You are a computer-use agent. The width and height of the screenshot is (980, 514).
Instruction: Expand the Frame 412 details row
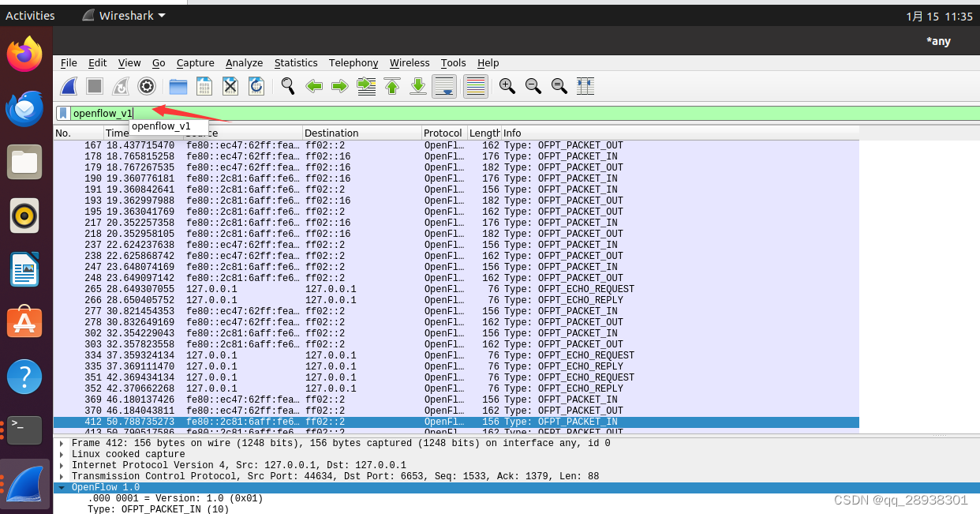click(x=62, y=444)
